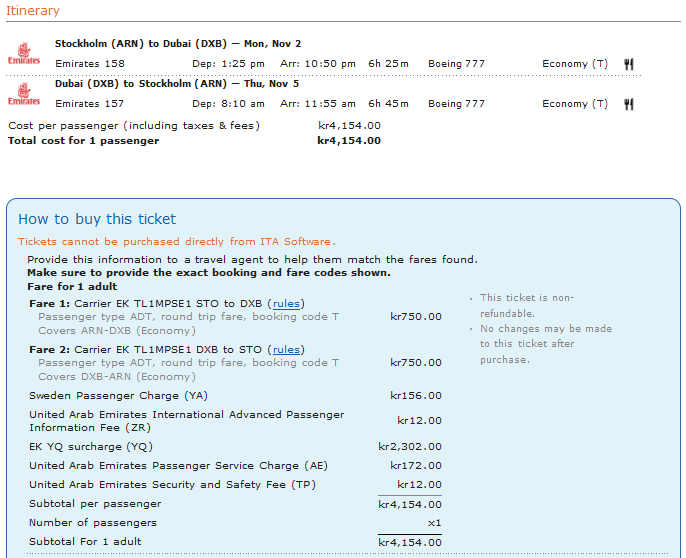Click the kr750.00 price for Fare 1
Viewport: 686px width, 558px height.
(416, 317)
